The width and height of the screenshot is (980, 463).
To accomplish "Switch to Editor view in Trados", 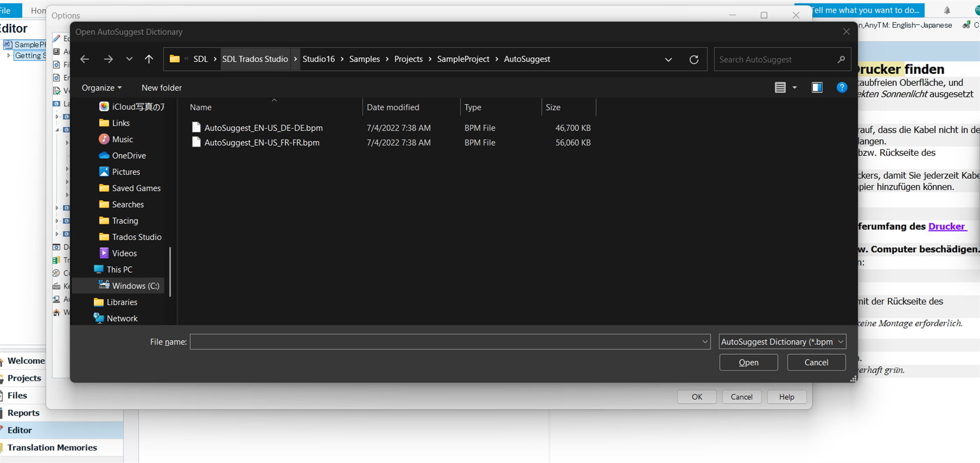I will click(x=62, y=430).
